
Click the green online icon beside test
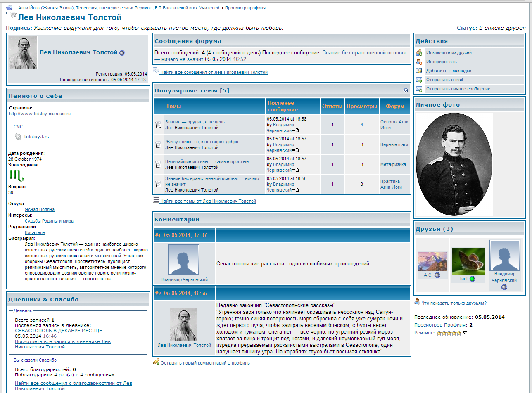472,279
